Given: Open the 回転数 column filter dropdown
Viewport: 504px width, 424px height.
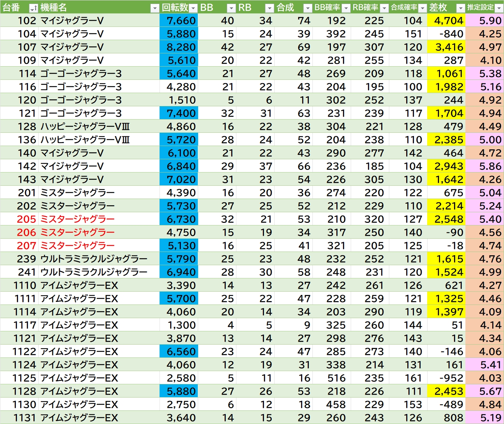Looking at the screenshot, I should [193, 8].
